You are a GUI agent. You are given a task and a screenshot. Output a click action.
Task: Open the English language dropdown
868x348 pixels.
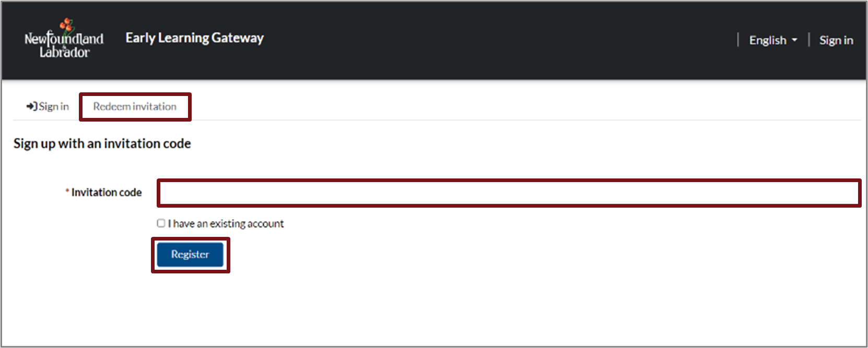(x=773, y=40)
